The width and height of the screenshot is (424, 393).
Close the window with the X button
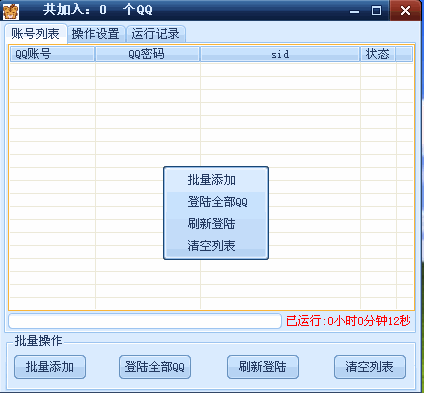click(x=405, y=11)
